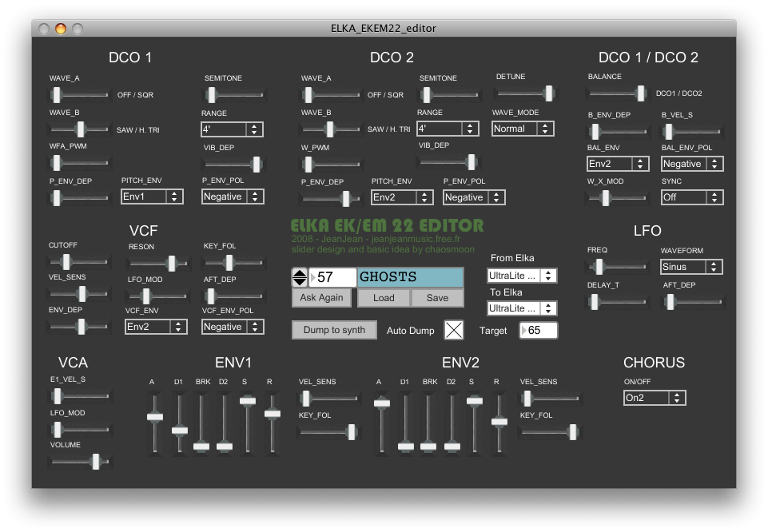Click the B_ENV_DEP slider
The height and width of the screenshot is (532, 768).
(x=618, y=131)
